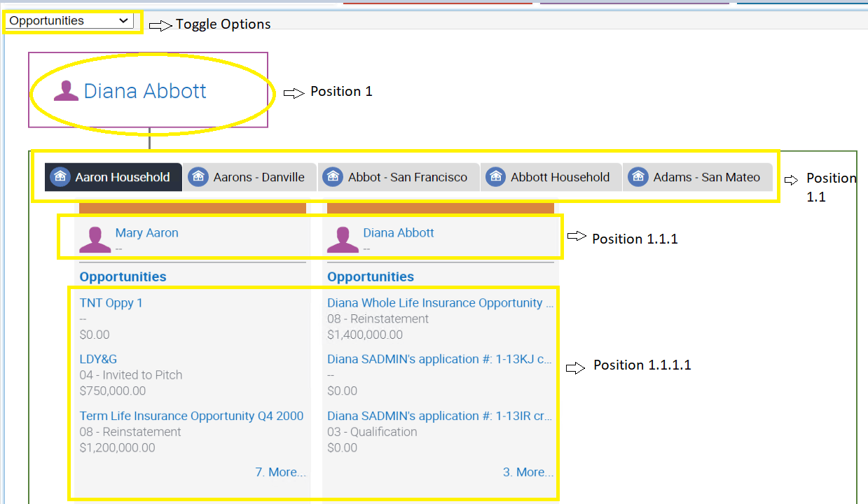Image resolution: width=868 pixels, height=504 pixels.
Task: Click Mary Aaron's purple avatar icon
Action: (x=95, y=238)
